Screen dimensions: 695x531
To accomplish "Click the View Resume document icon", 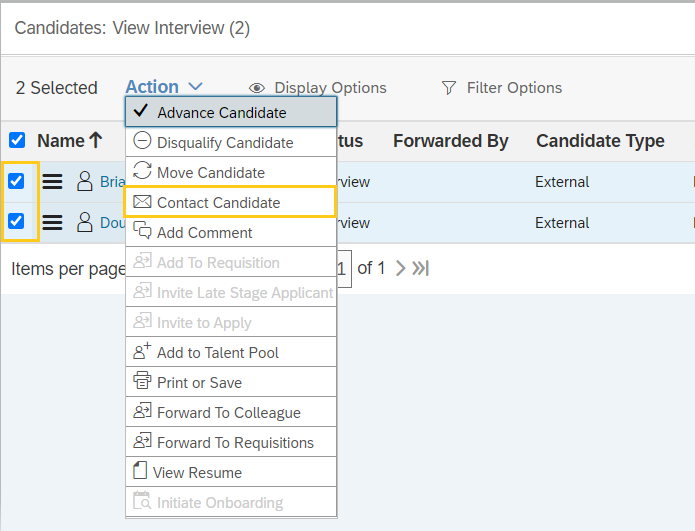I will click(140, 472).
